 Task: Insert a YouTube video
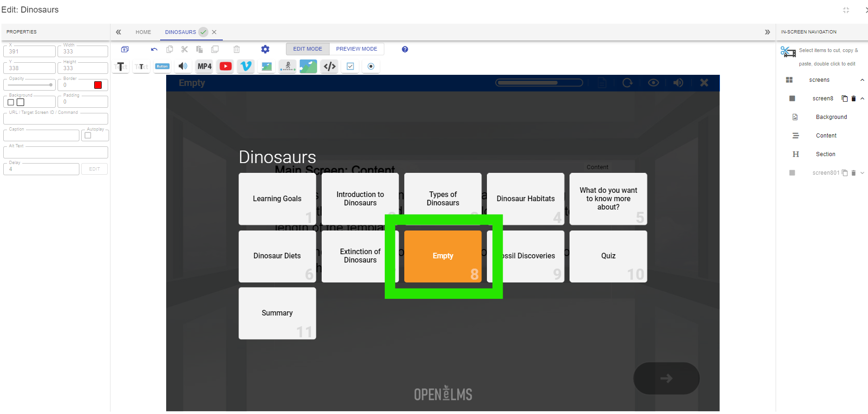coord(226,66)
